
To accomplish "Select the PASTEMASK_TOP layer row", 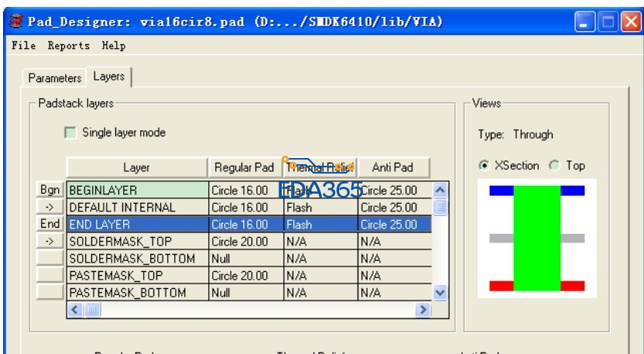I will (138, 276).
